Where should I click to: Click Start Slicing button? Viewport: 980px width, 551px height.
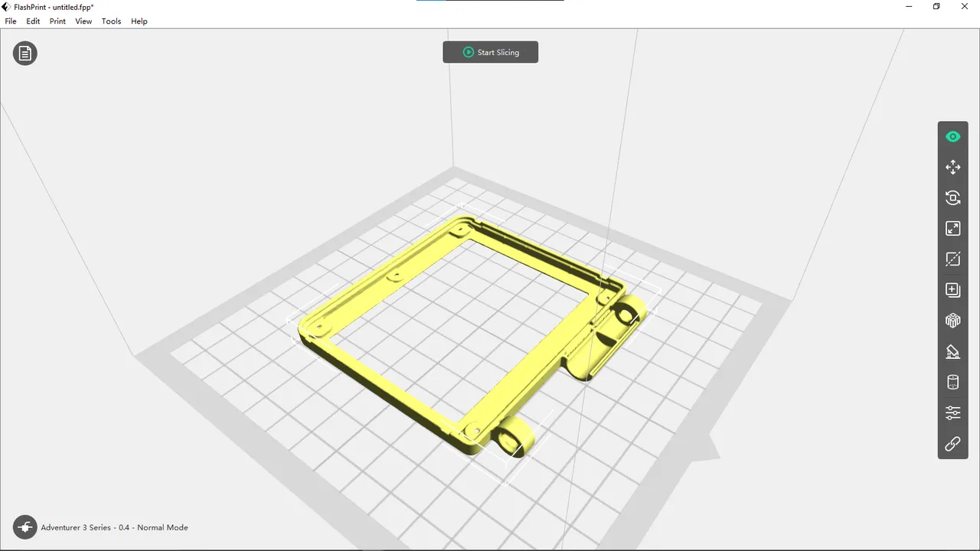tap(490, 52)
